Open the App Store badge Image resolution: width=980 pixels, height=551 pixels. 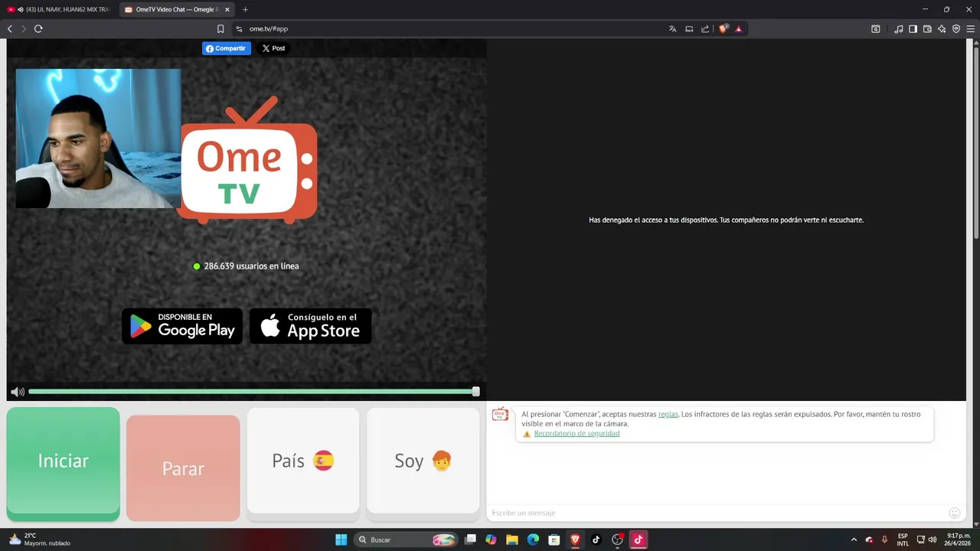coord(310,326)
